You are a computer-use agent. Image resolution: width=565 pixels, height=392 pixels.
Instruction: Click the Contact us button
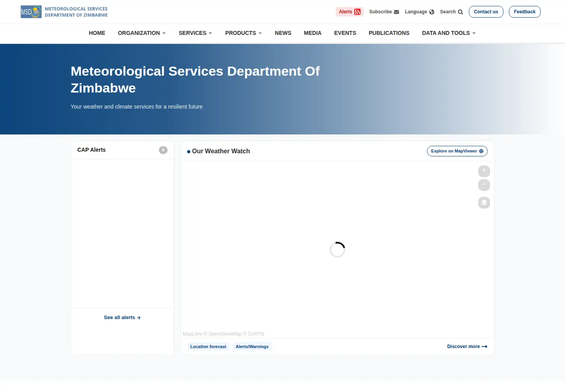[486, 12]
